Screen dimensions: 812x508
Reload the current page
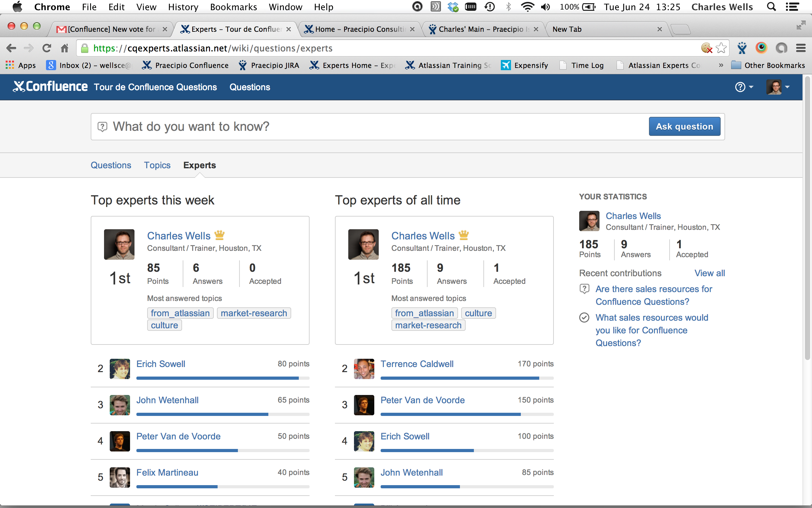point(47,48)
